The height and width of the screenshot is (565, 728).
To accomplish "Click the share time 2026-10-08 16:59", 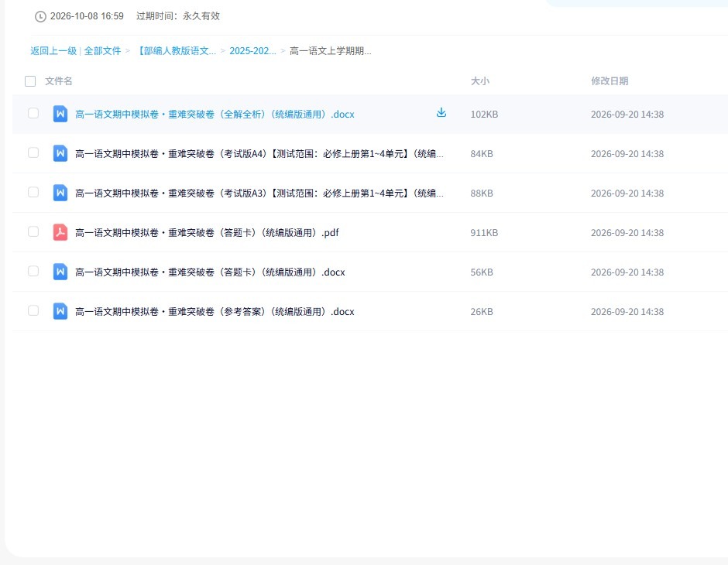I will coord(87,16).
